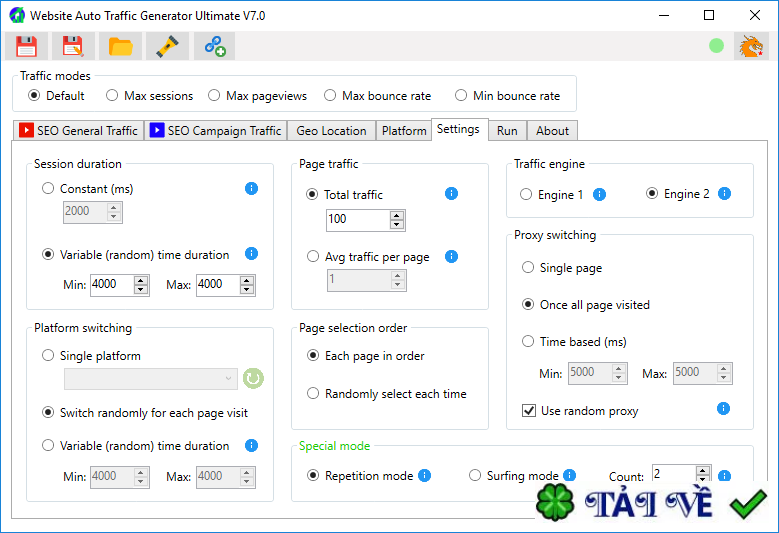Select Time based (ms) proxy switching
779x533 pixels.
pos(574,342)
